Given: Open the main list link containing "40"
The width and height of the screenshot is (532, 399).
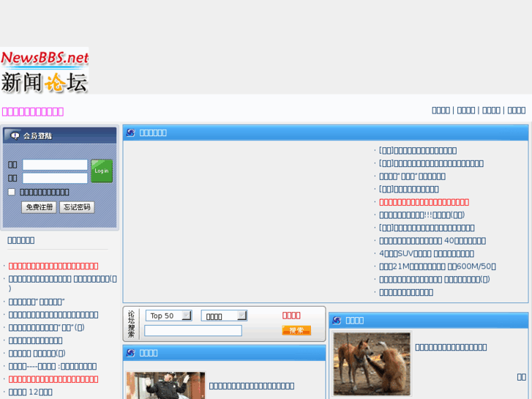Looking at the screenshot, I should [432, 241].
